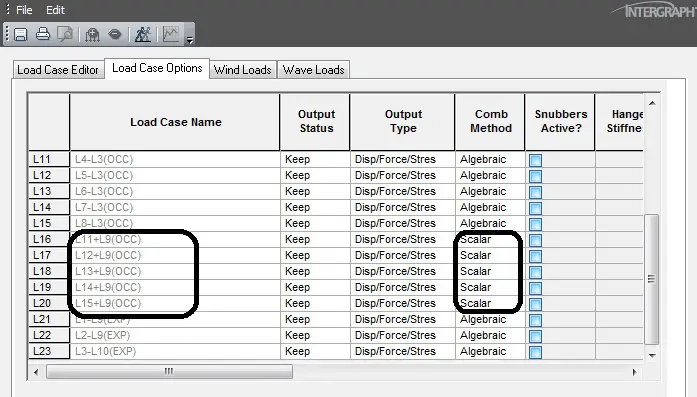Open the toolbar options dropdown arrow

[190, 40]
